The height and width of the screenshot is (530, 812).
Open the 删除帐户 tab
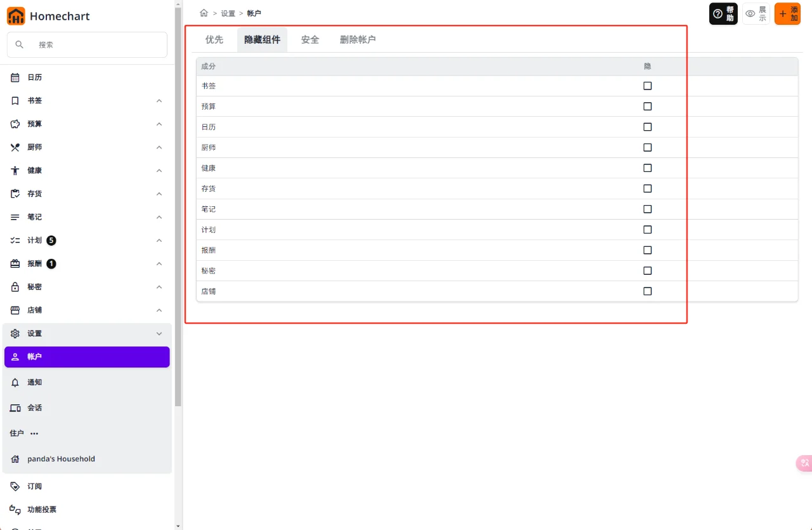click(358, 39)
